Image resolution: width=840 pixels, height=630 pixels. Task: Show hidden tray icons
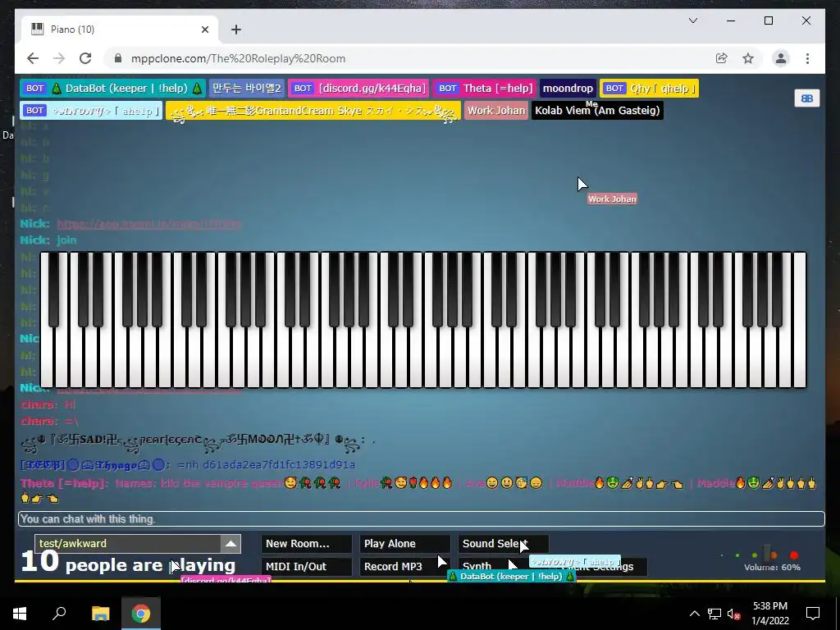(694, 614)
